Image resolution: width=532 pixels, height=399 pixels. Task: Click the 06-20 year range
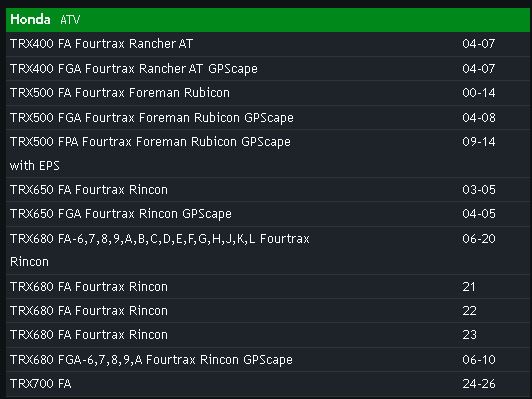click(479, 239)
